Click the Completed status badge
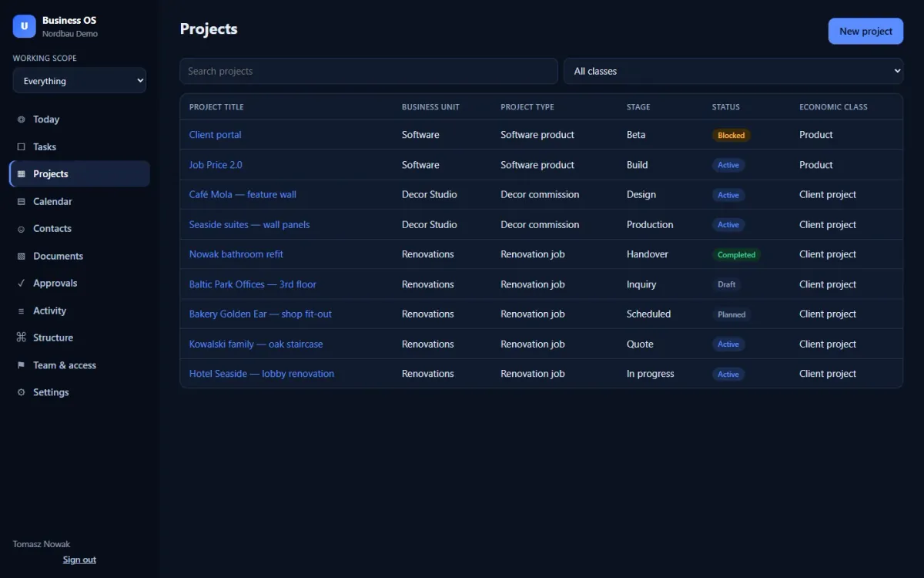Screen dimensions: 924x578 point(736,254)
